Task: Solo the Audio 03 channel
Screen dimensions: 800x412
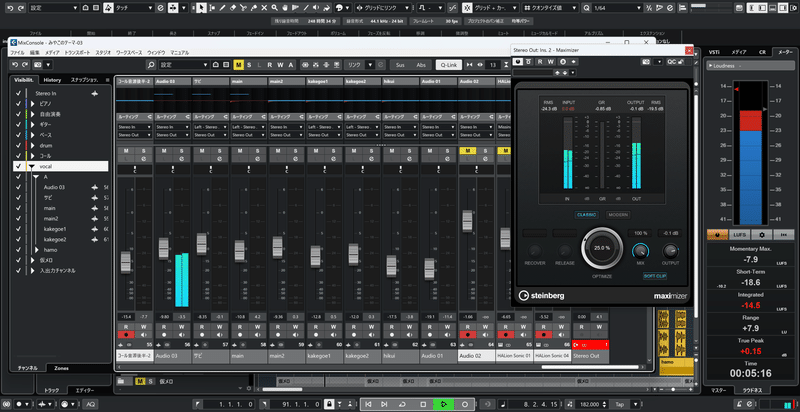Action: coord(181,151)
